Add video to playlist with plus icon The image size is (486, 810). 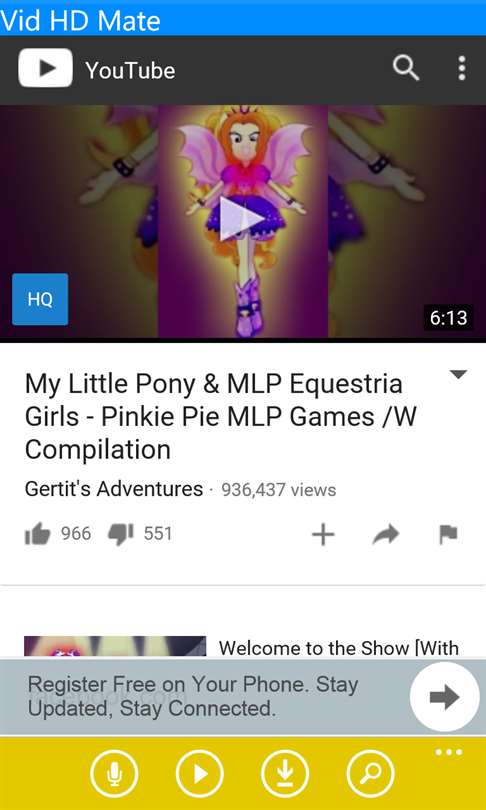point(323,535)
